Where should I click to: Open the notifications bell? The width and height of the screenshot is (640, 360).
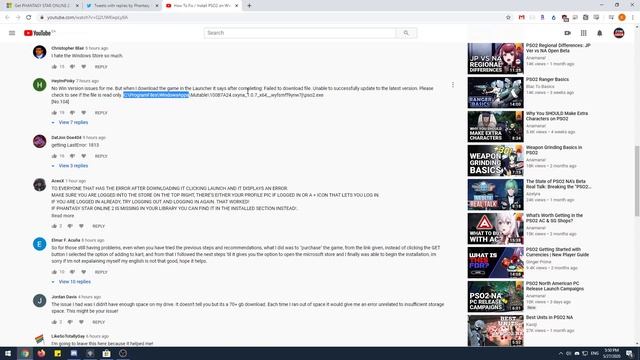(600, 33)
